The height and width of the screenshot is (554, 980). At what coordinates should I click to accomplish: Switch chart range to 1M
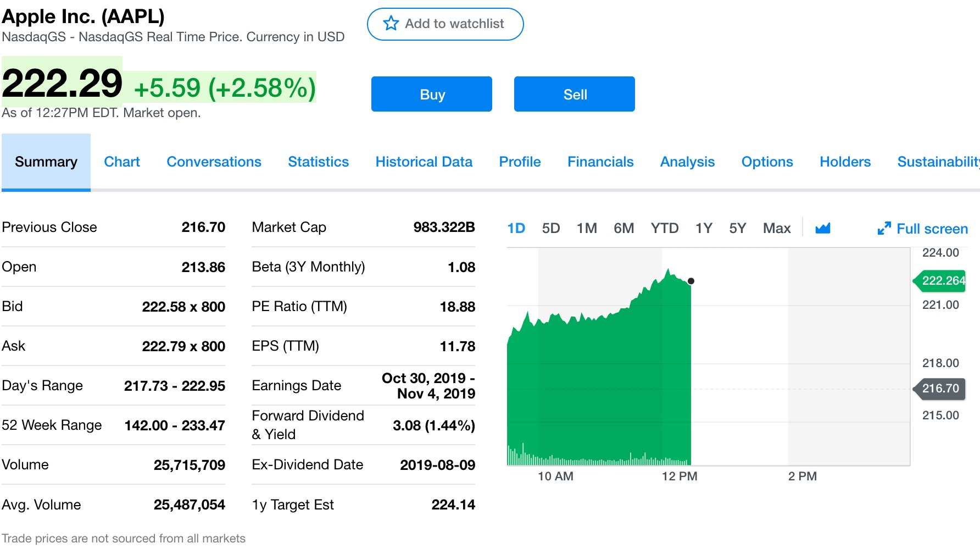pyautogui.click(x=587, y=228)
